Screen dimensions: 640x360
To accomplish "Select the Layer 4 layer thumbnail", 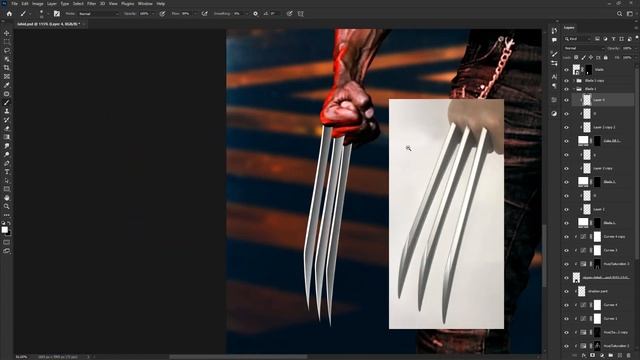I will pyautogui.click(x=587, y=100).
